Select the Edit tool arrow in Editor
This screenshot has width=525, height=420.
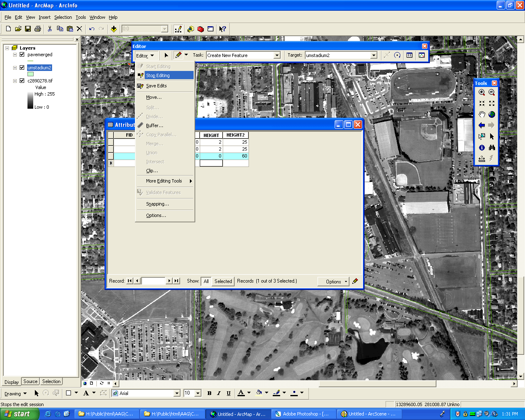pos(166,55)
